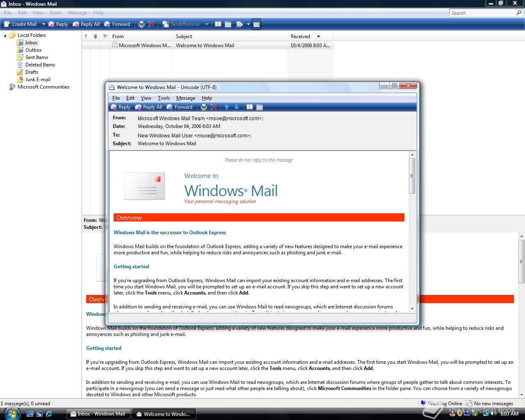This screenshot has width=525, height=420.
Task: Click the message window vertical scrollbar thumb
Action: coord(412,176)
